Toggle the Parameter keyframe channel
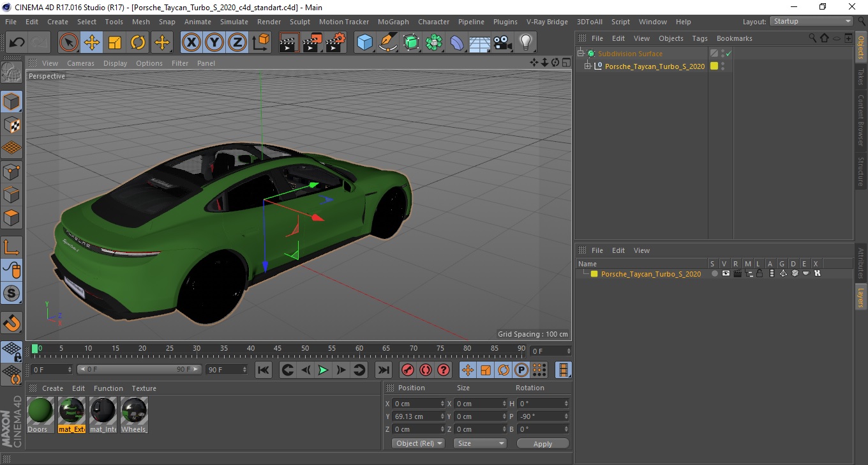Viewport: 868px width, 465px height. click(521, 370)
